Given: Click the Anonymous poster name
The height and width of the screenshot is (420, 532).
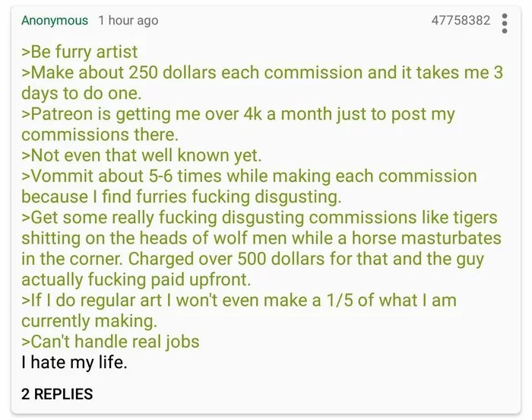Looking at the screenshot, I should [x=55, y=21].
